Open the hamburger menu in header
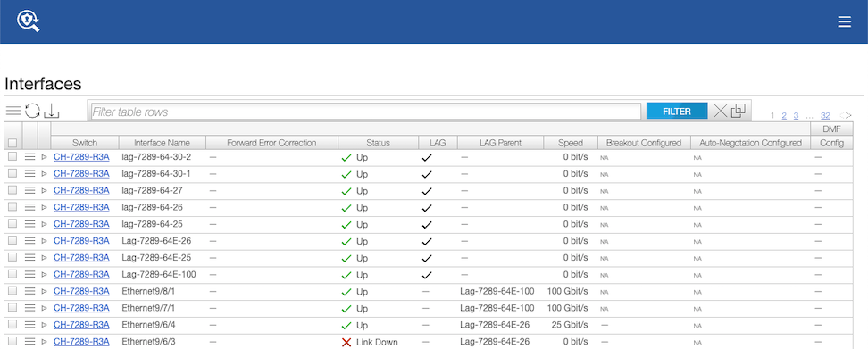Image resolution: width=868 pixels, height=349 pixels. 844,21
